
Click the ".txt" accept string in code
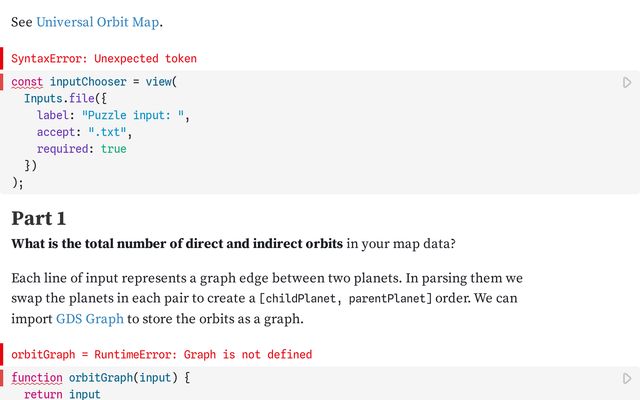coord(107,132)
